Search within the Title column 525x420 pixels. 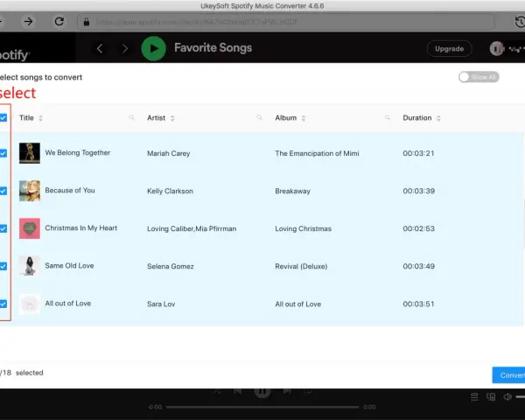[131, 117]
